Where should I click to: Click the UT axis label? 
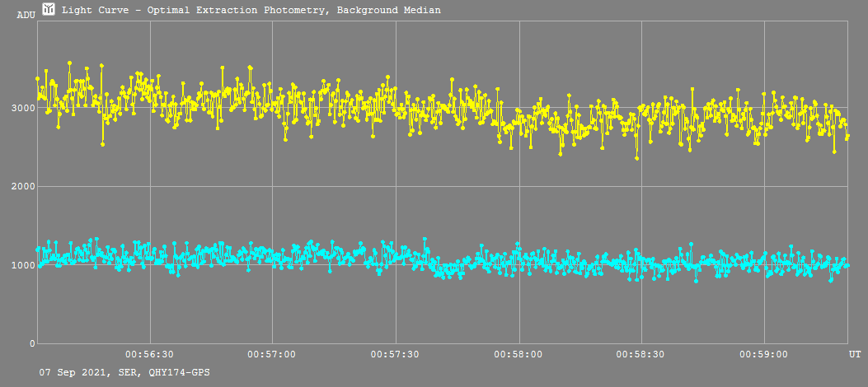pyautogui.click(x=855, y=353)
